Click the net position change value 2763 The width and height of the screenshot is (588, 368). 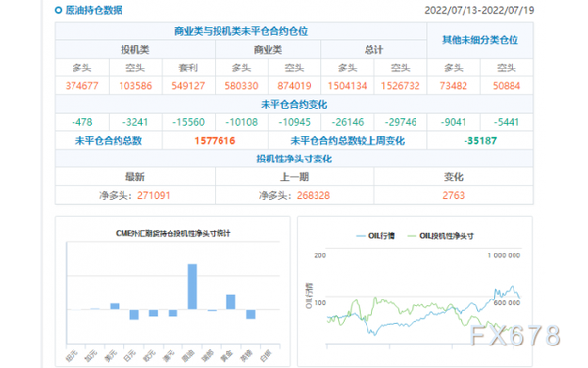click(454, 195)
